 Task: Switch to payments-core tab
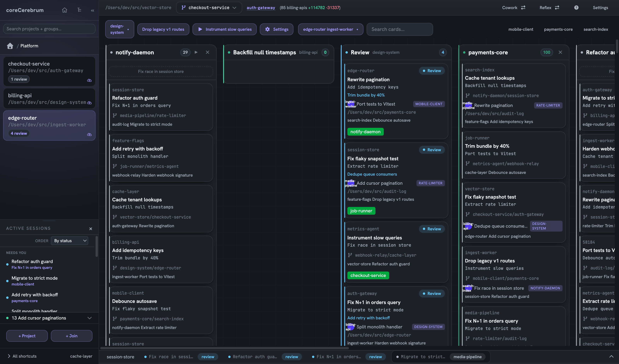pyautogui.click(x=558, y=29)
